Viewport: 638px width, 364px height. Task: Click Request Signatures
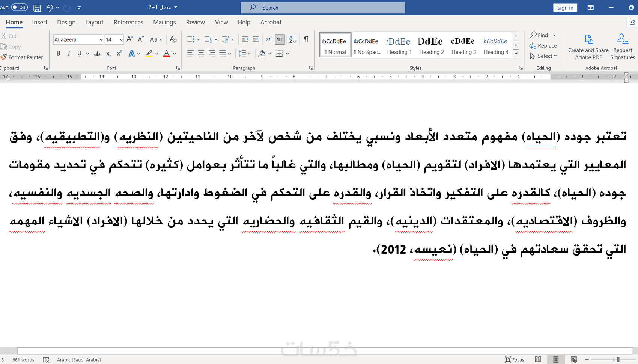pyautogui.click(x=623, y=47)
